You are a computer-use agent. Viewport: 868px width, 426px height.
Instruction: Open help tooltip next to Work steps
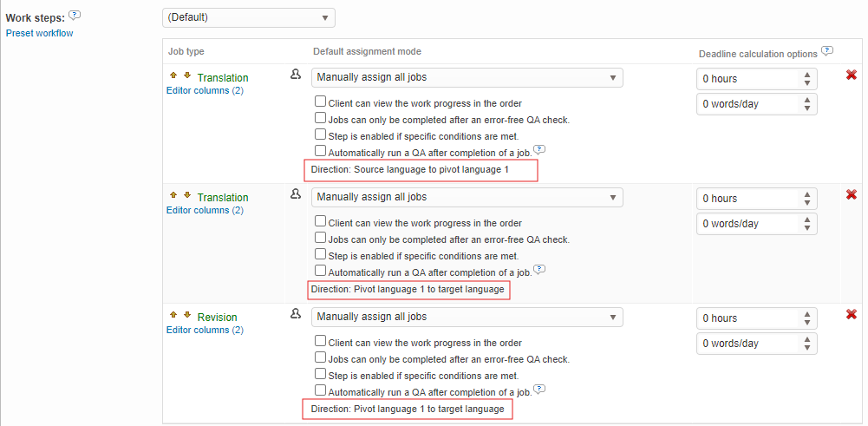click(x=75, y=15)
